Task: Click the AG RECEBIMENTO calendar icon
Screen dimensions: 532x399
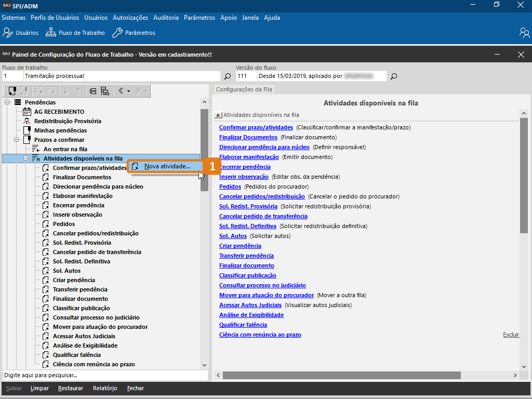Action: [x=27, y=112]
